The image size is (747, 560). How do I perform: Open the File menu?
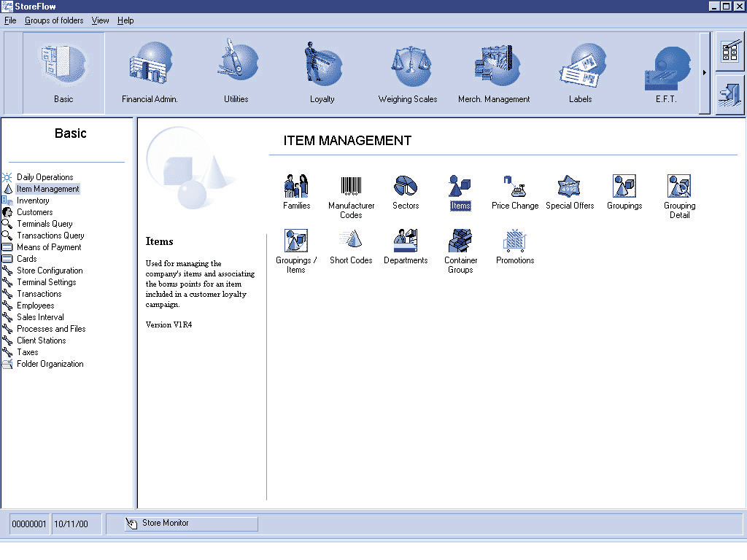click(10, 20)
